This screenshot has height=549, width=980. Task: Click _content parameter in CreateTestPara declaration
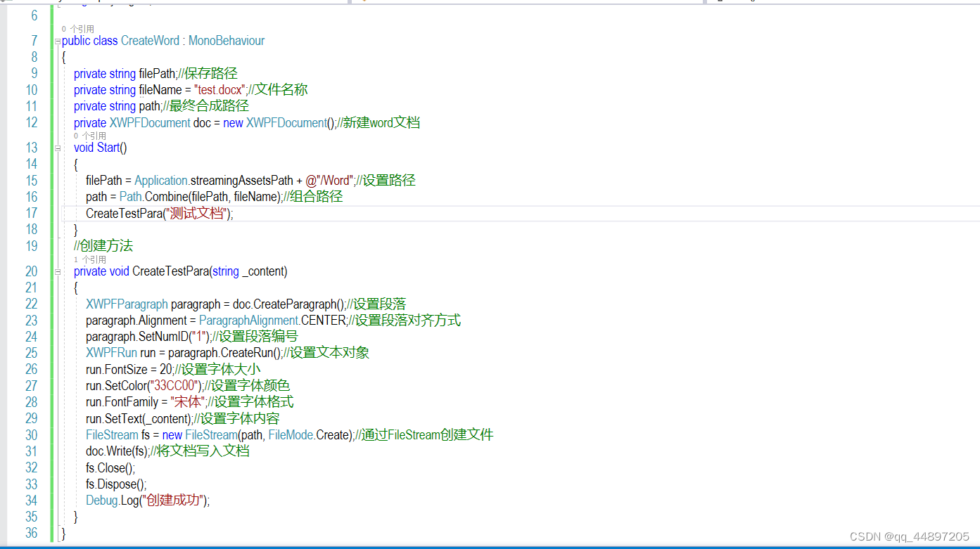pyautogui.click(x=263, y=271)
